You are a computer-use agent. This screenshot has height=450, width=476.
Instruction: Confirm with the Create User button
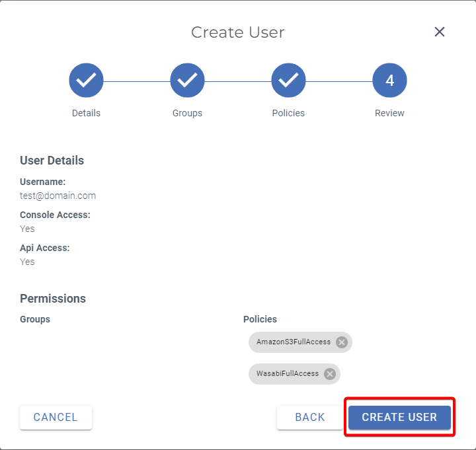tap(399, 418)
